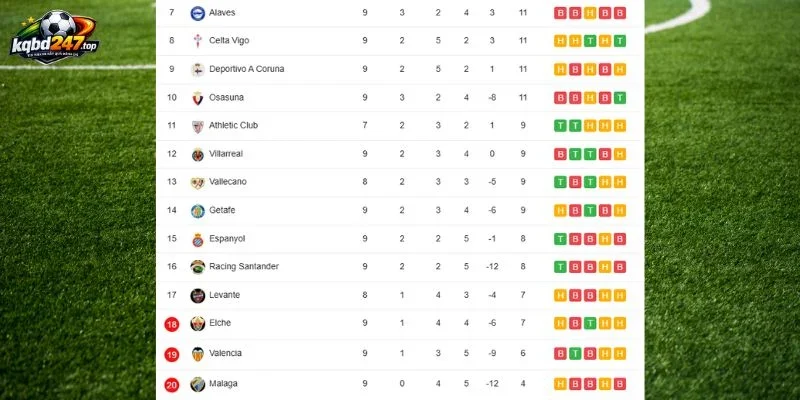Click Elche's green T form badge
Viewport: 800px width, 400px height.
click(x=590, y=323)
